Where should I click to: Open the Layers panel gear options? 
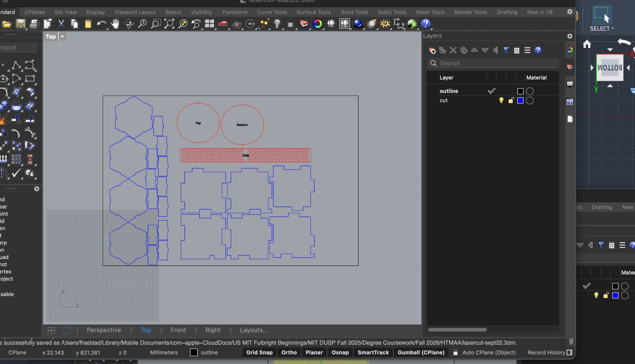click(x=570, y=36)
